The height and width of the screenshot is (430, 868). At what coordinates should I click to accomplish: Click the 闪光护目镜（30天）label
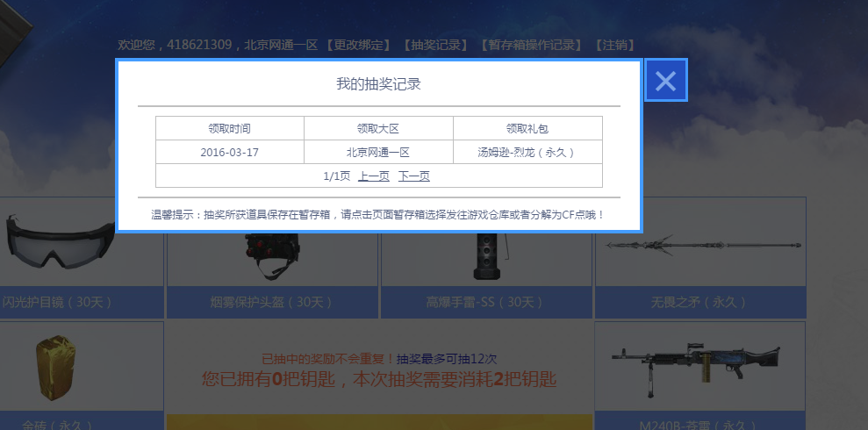57,302
